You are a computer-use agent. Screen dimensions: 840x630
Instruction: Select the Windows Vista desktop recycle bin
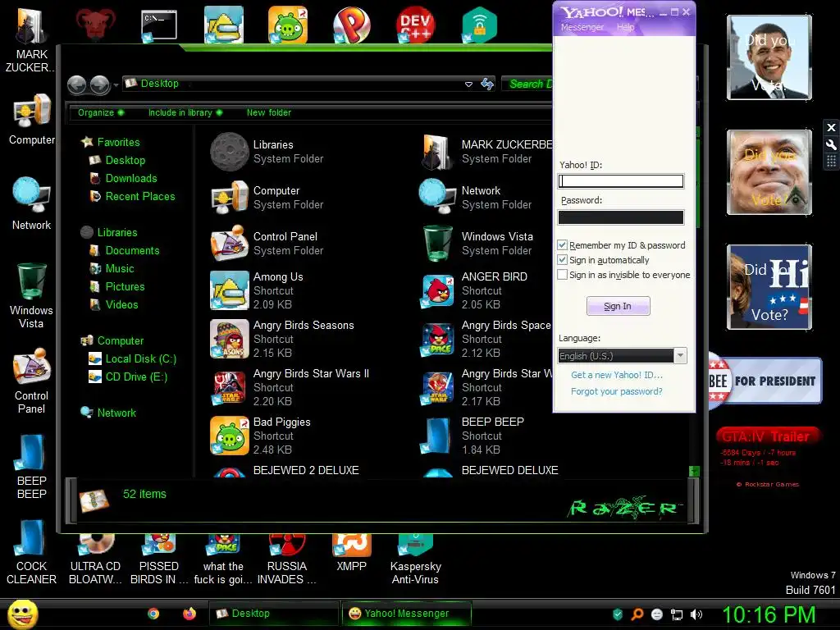pyautogui.click(x=31, y=295)
